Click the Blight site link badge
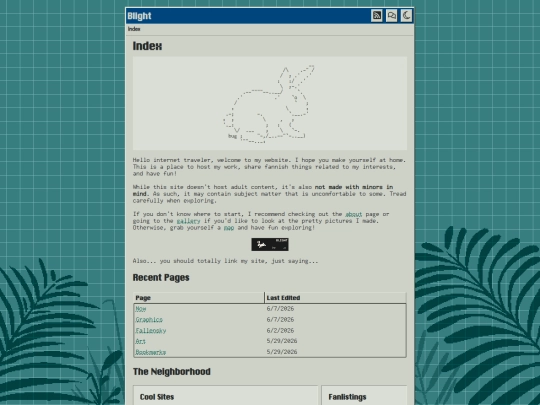The image size is (540, 405). tap(270, 244)
